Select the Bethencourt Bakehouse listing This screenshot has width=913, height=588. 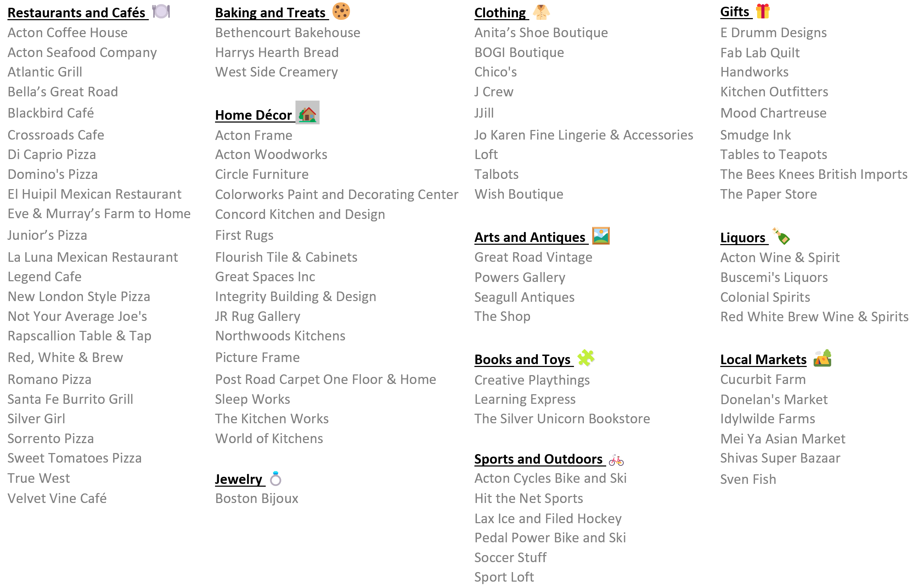pyautogui.click(x=288, y=33)
